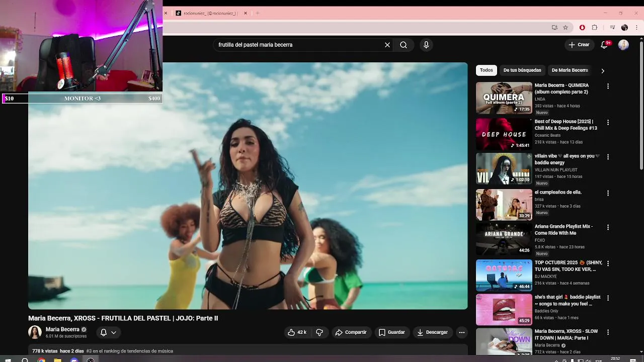Viewport: 644px width, 362px height.
Task: Open Chrome three-dot menu
Action: pos(637,28)
